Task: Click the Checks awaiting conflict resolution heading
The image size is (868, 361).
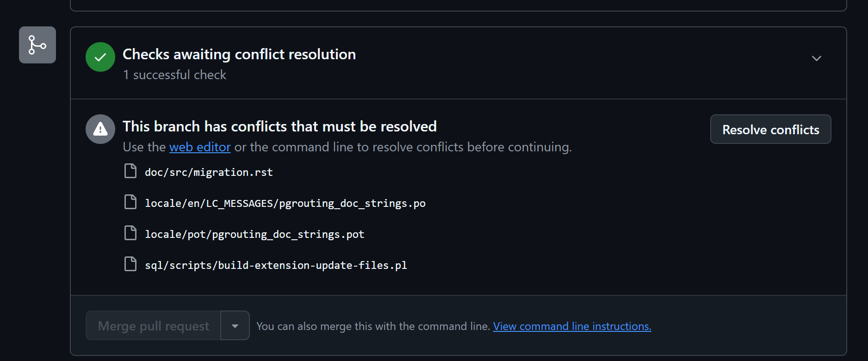Action: click(239, 54)
